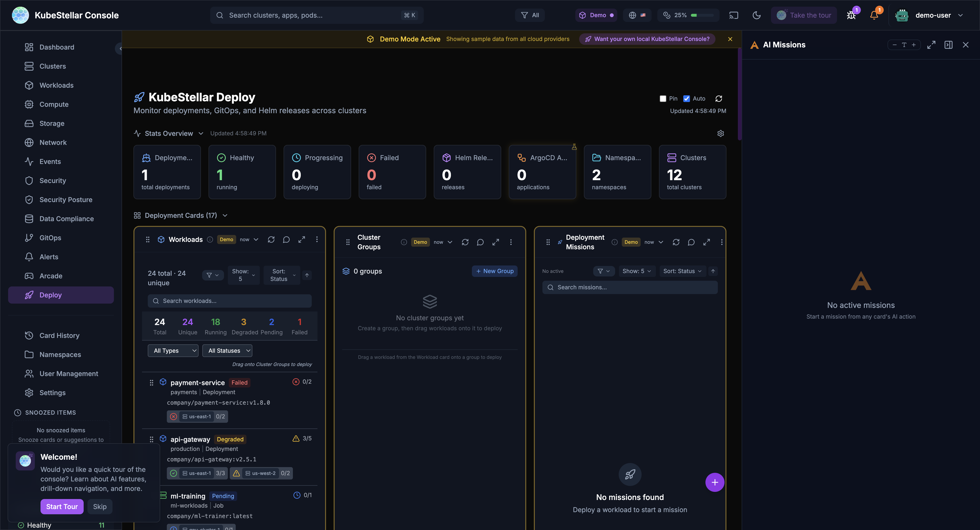Viewport: 980px width, 530px height.
Task: Click the refresh icon on the Workloads card
Action: 271,240
